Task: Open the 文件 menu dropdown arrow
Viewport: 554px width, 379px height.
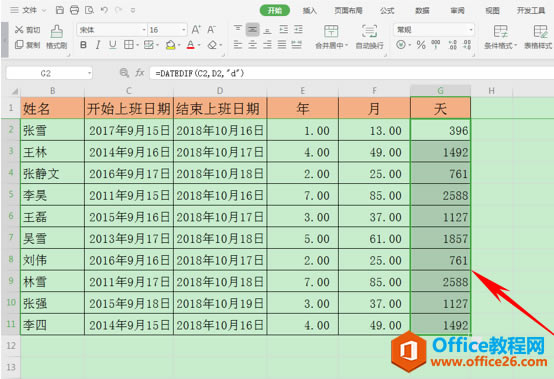Action: pos(44,11)
